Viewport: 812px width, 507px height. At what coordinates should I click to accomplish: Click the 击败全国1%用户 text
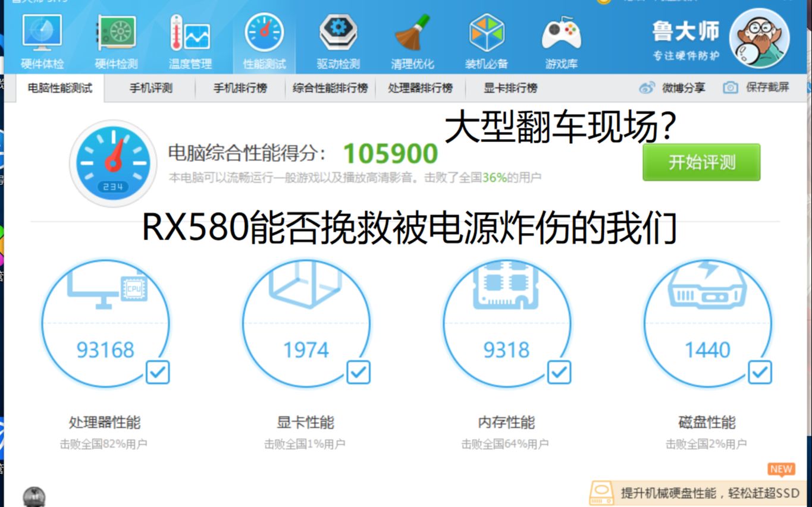click(x=305, y=444)
